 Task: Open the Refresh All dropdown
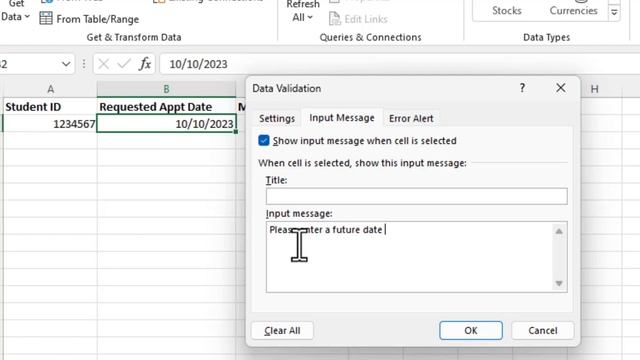(x=302, y=11)
